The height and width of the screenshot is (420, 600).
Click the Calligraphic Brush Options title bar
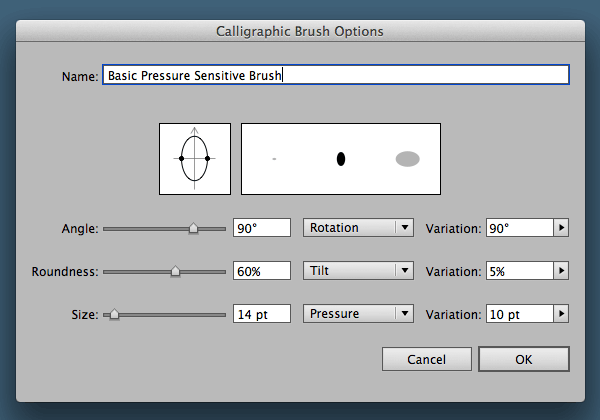pos(300,31)
